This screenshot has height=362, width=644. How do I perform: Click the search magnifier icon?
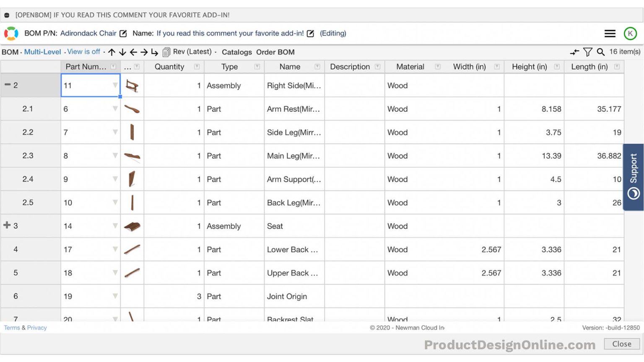pos(601,52)
